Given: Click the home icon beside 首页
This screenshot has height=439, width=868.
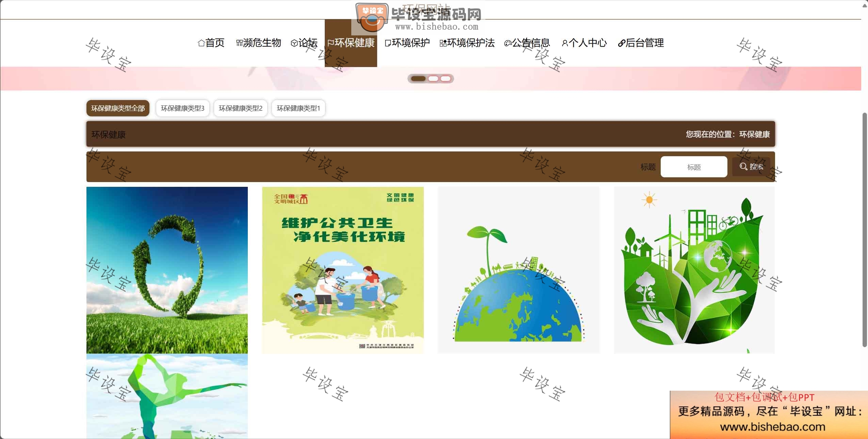Looking at the screenshot, I should 201,43.
